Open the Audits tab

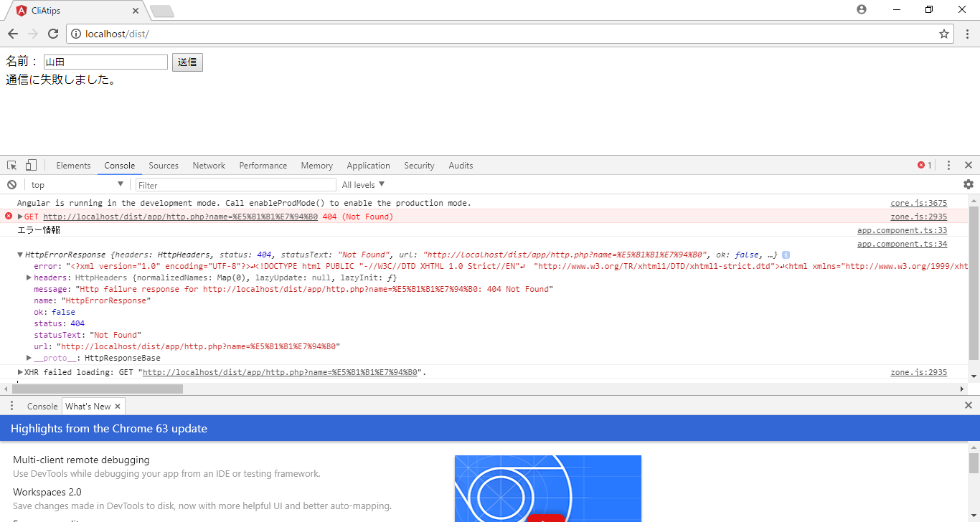461,165
